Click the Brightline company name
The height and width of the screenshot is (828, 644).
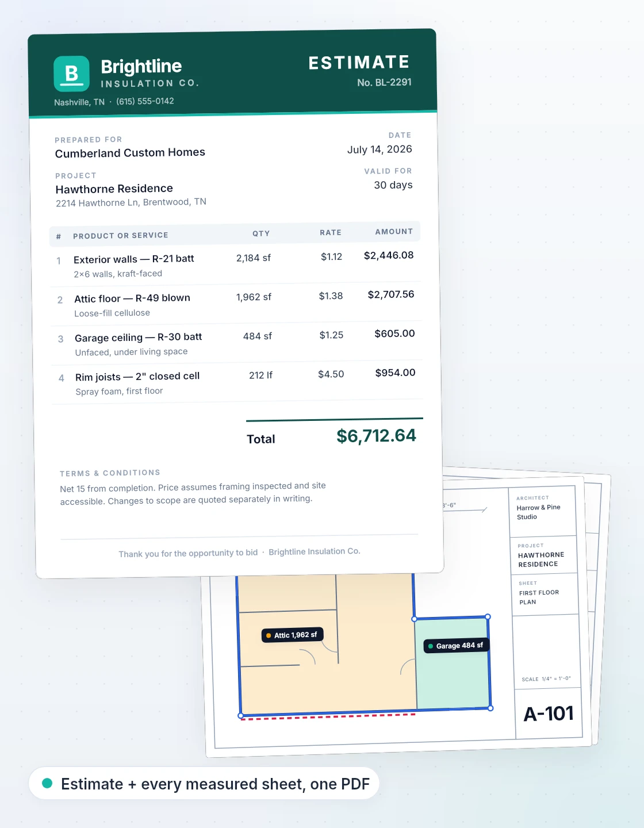(141, 67)
